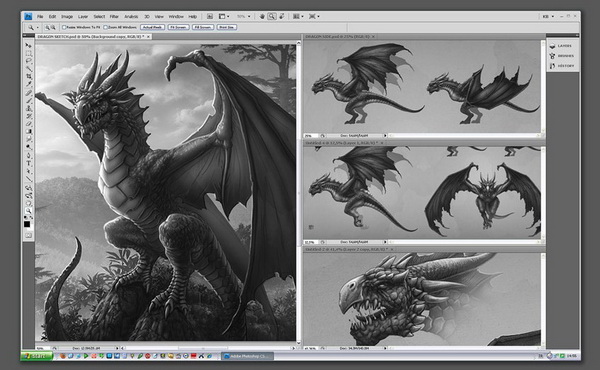Image resolution: width=600 pixels, height=370 pixels.
Task: Select the Eraser tool
Action: click(28, 124)
